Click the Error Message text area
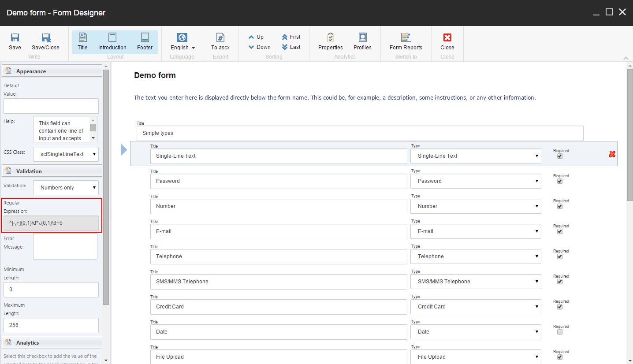Screen dimensions: 633x364 [65, 246]
